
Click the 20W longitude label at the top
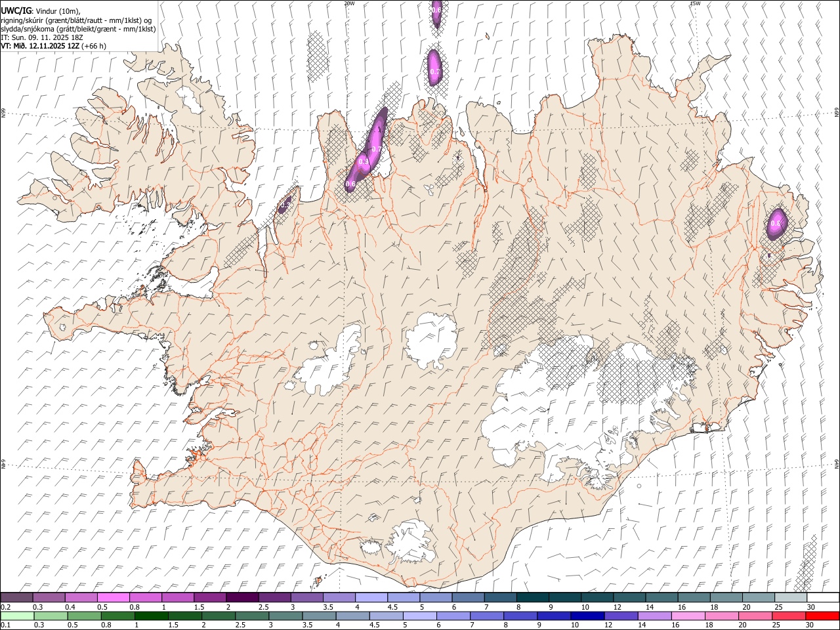pos(349,3)
